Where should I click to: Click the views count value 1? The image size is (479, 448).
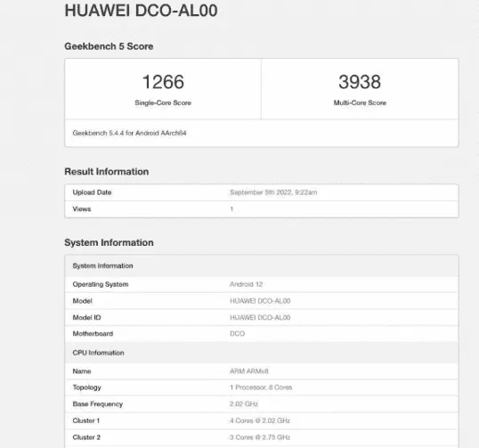[231, 209]
